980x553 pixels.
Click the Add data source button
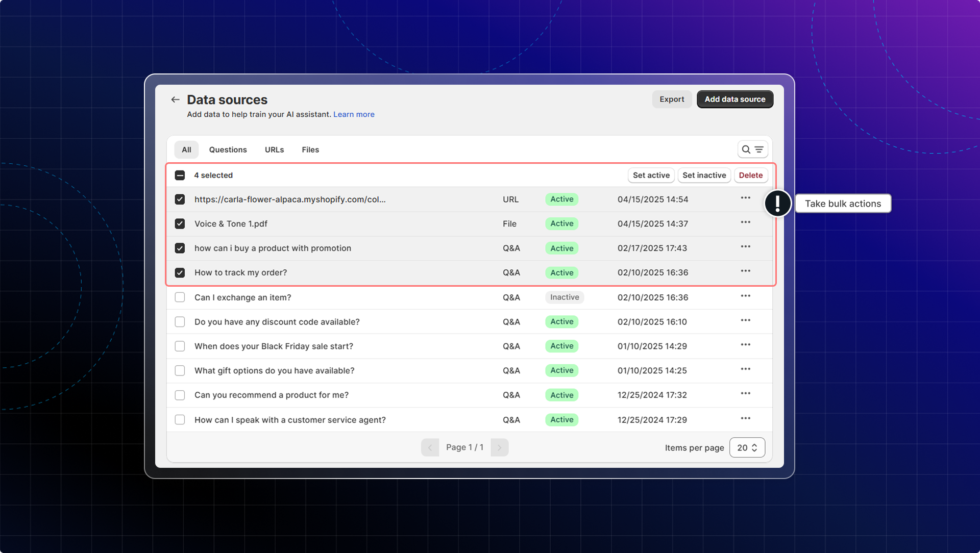point(734,99)
